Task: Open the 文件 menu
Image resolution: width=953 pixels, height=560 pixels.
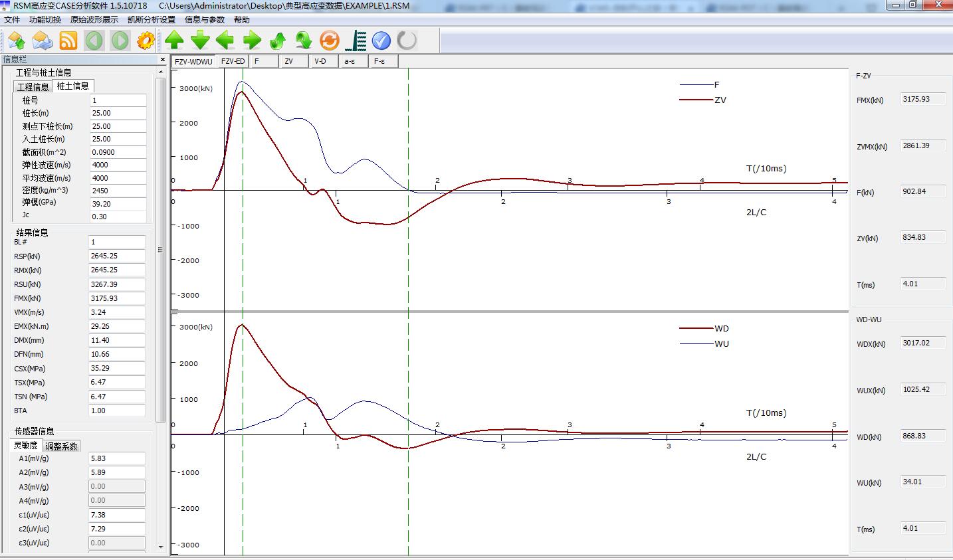Action: click(12, 20)
